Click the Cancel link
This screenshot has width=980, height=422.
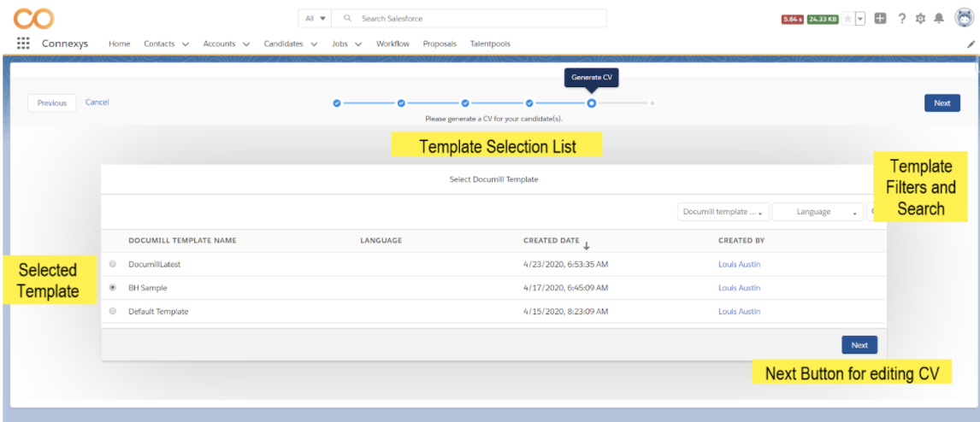[x=97, y=103]
